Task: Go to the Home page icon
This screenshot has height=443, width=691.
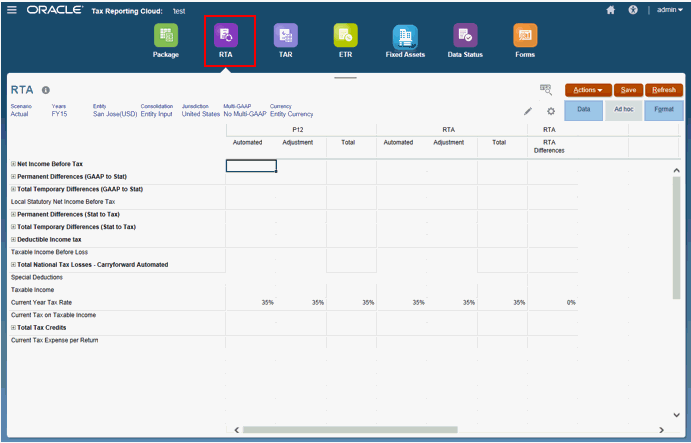Action: coord(610,10)
